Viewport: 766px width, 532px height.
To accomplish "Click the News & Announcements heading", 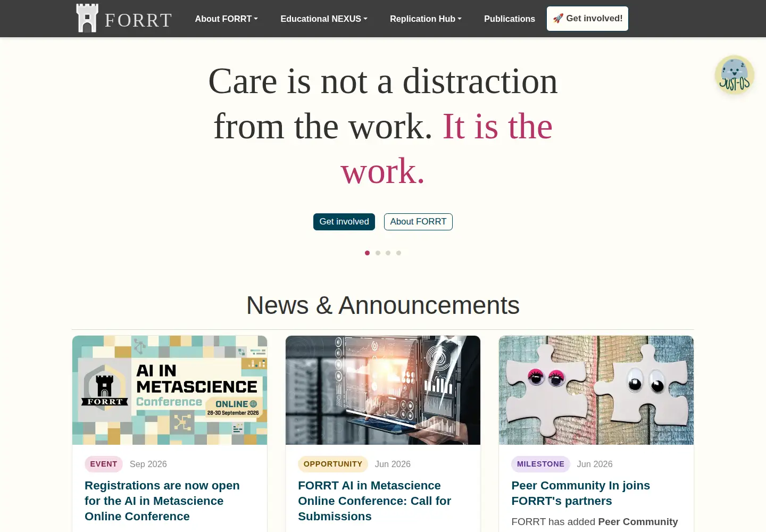I will (383, 305).
